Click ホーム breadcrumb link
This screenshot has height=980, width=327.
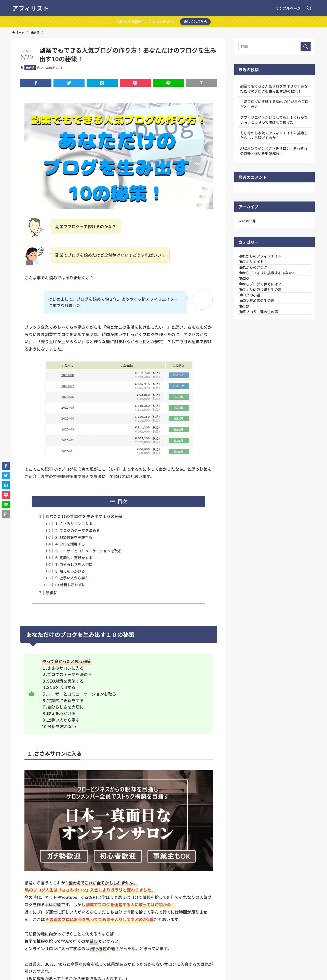[20, 32]
